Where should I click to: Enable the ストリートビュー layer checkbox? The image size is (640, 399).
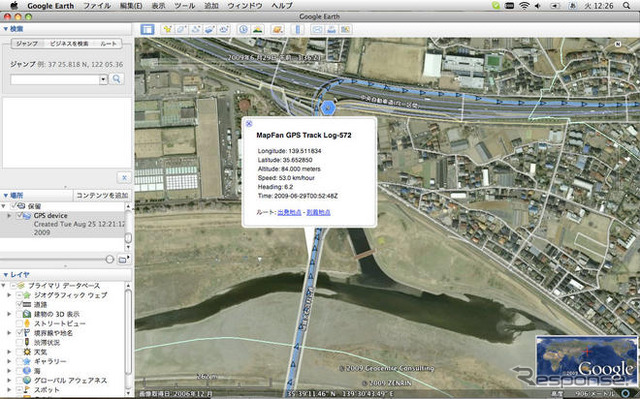tap(19, 324)
